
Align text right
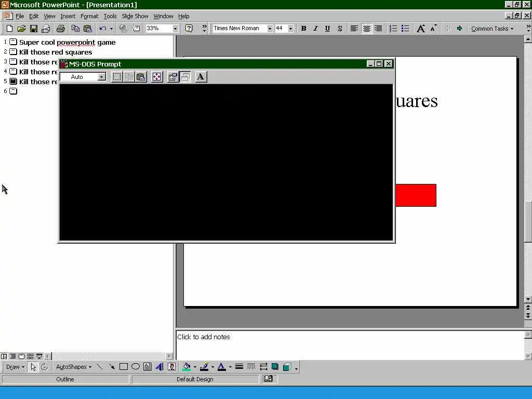coord(378,29)
